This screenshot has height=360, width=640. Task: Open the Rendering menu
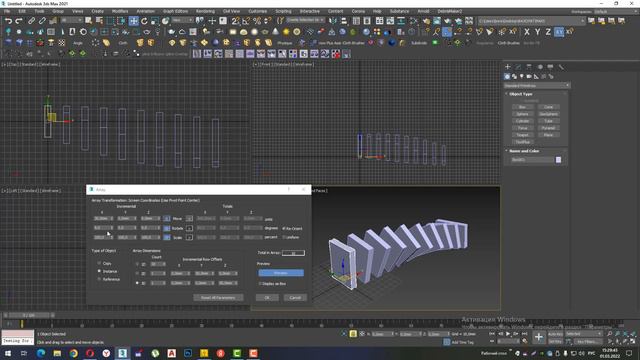point(205,11)
